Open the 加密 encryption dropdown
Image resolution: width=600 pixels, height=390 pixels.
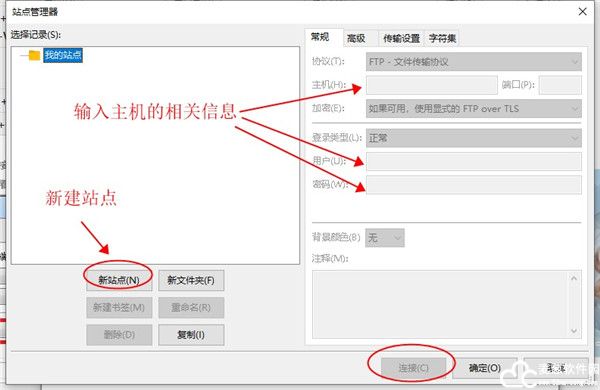pyautogui.click(x=474, y=109)
